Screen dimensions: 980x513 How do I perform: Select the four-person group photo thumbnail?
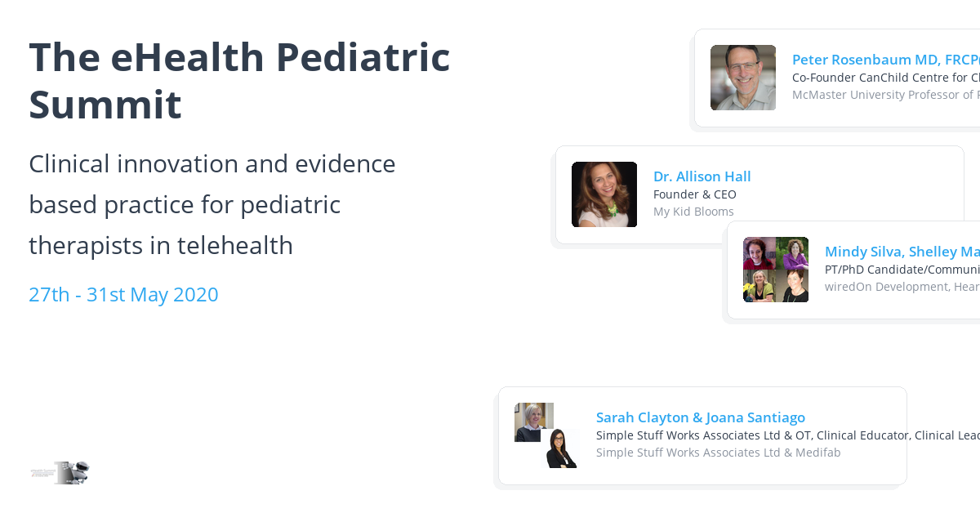coord(776,270)
